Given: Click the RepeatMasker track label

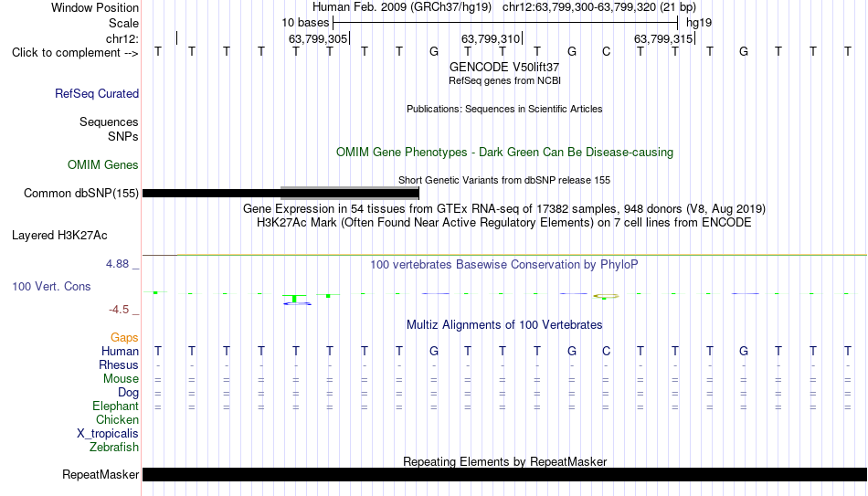Looking at the screenshot, I should click(x=101, y=474).
